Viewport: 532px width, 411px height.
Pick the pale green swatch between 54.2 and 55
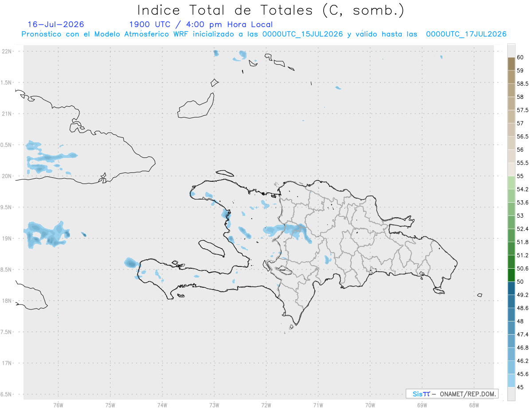(511, 183)
